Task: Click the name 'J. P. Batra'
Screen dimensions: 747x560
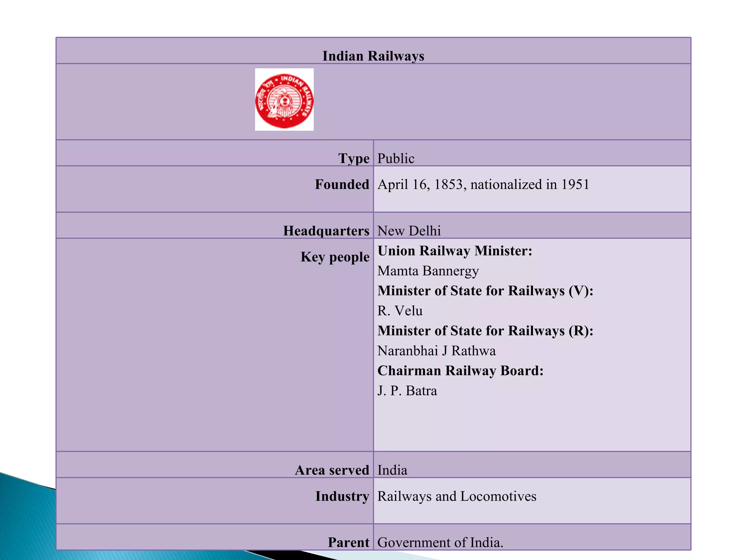Action: 407,391
